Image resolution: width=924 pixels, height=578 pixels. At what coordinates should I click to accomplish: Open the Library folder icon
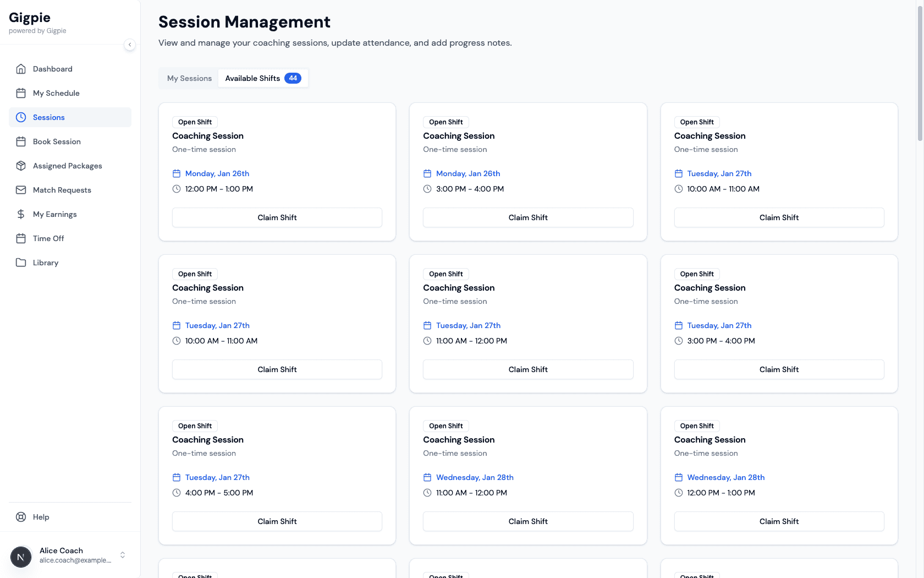coord(21,263)
